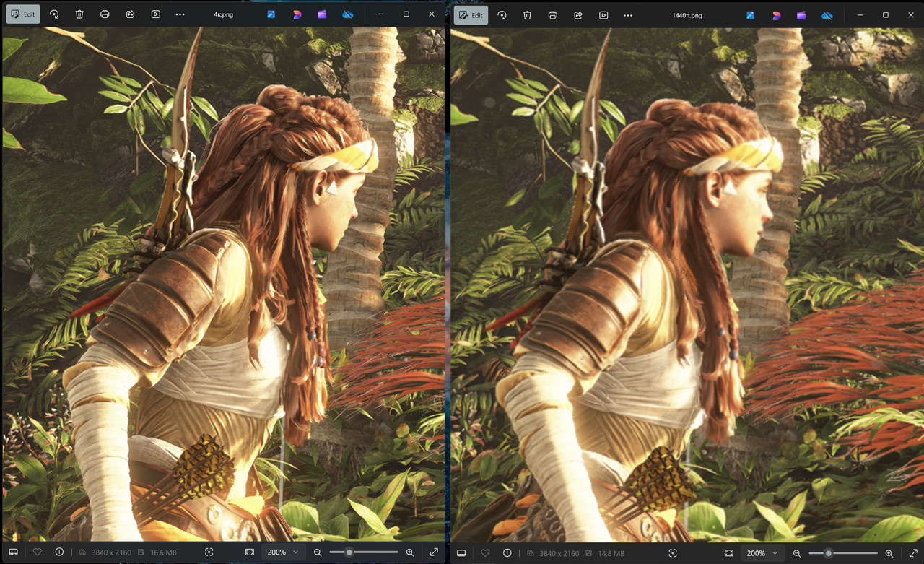
Task: Toggle filmstrip in 4к.png window
Action: point(14,552)
